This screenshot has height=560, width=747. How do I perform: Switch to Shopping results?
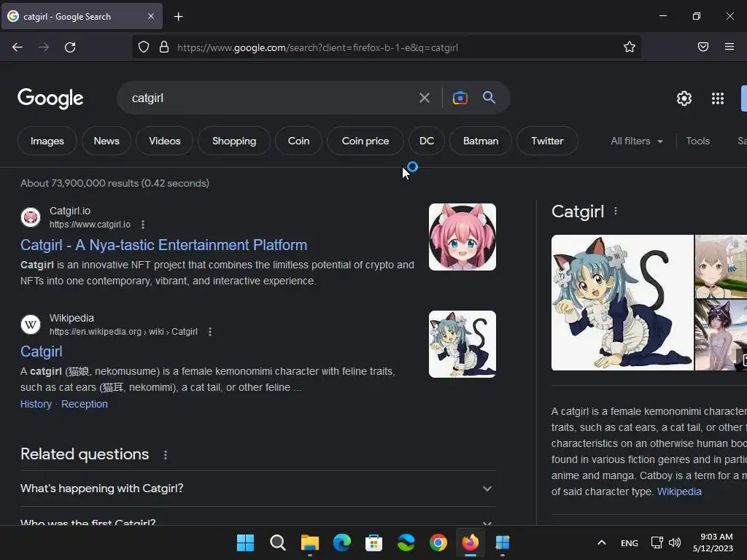point(234,141)
